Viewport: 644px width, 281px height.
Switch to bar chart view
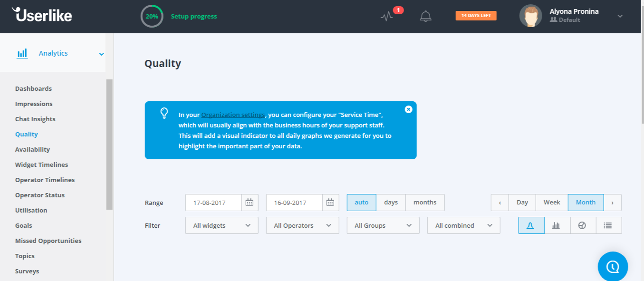coord(557,225)
